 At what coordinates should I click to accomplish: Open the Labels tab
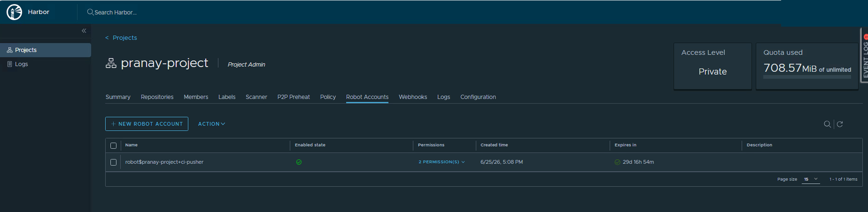pos(227,97)
